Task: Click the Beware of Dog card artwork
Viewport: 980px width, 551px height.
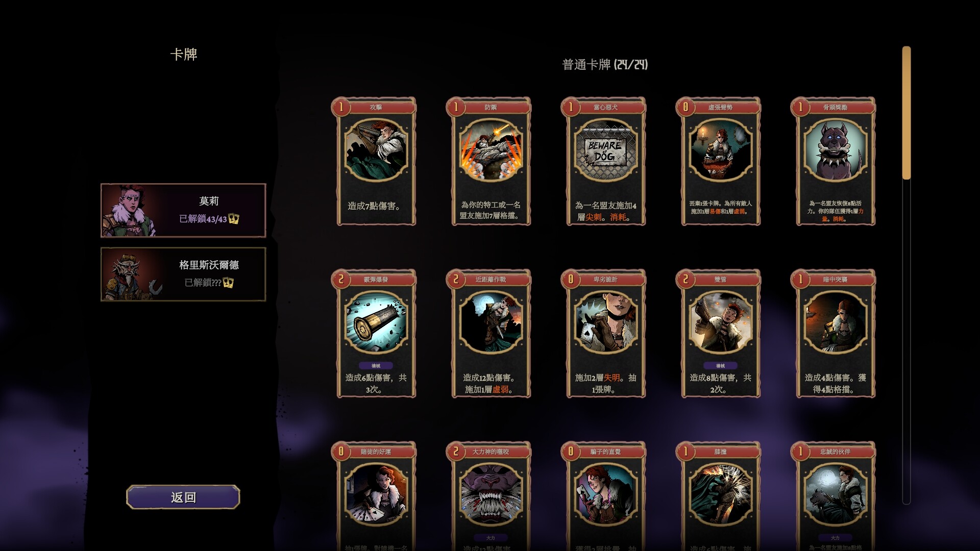Action: 605,150
